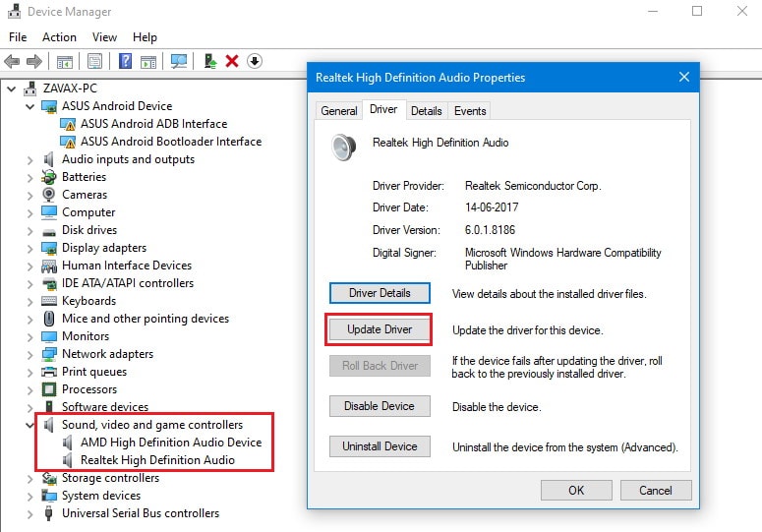Collapse the ASUS Android Device node
Image resolution: width=762 pixels, height=532 pixels.
click(30, 106)
